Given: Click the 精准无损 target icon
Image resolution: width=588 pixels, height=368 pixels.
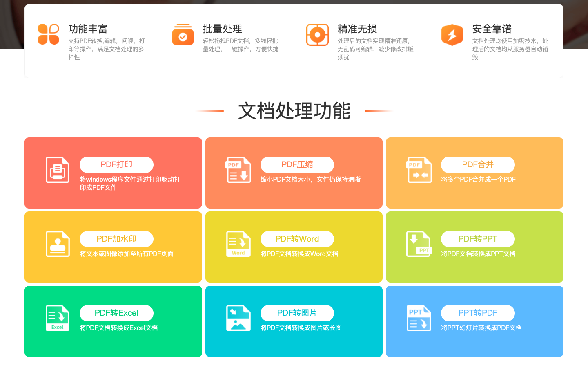Looking at the screenshot, I should pos(318,34).
